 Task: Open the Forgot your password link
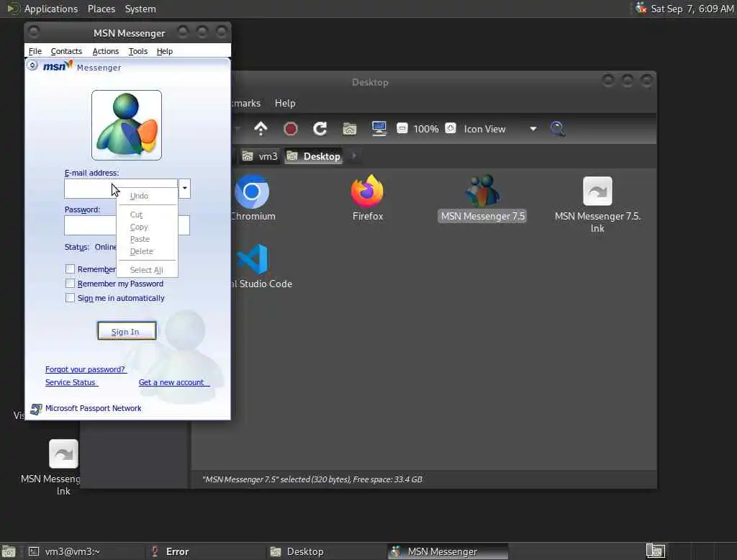85,369
